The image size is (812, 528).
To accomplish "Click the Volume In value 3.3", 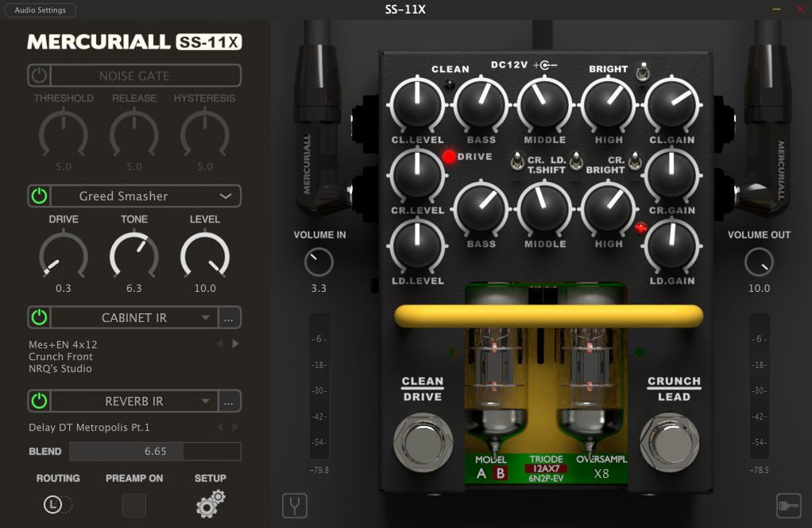I will point(319,288).
